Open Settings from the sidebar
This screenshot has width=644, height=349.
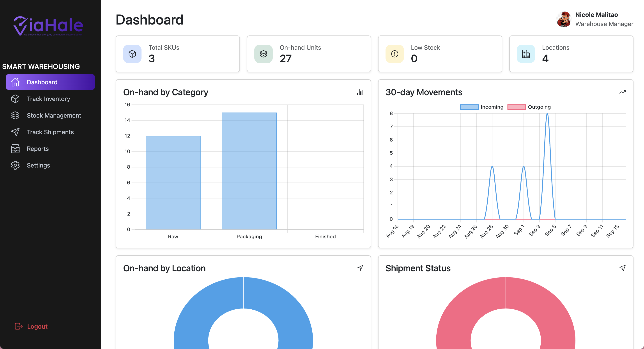[x=38, y=165]
